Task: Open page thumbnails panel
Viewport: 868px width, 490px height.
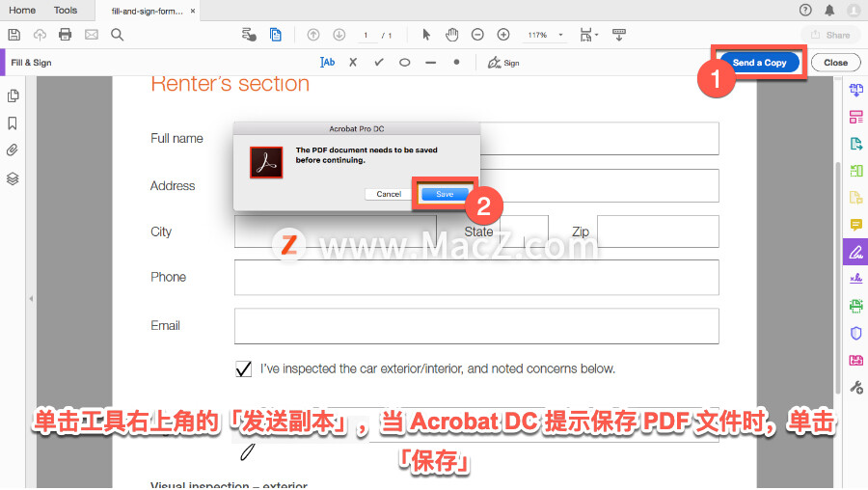Action: pos(13,95)
